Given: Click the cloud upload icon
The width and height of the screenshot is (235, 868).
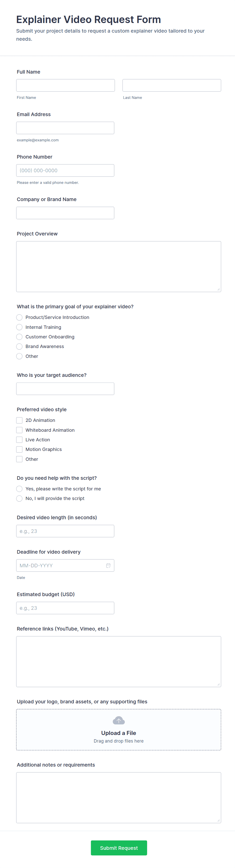Looking at the screenshot, I should click(119, 720).
